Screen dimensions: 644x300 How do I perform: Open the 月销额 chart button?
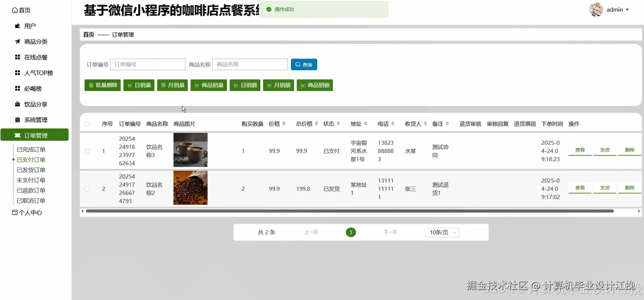click(x=278, y=85)
